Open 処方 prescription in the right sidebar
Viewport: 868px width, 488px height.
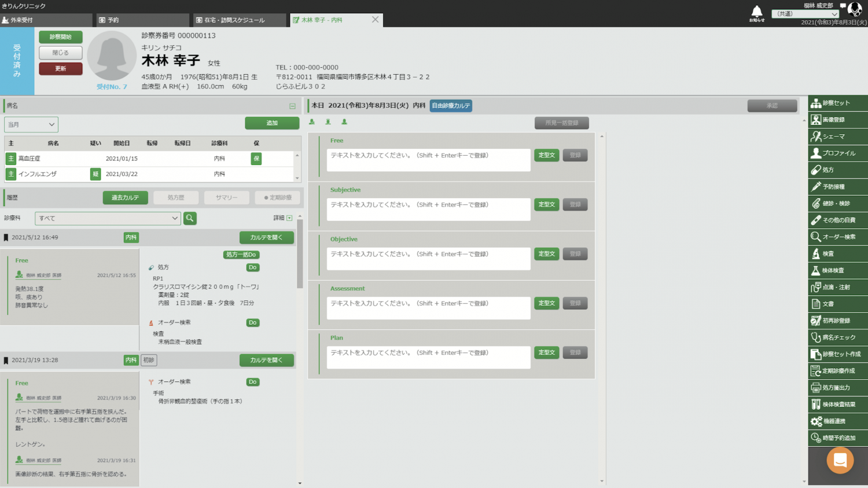[x=838, y=170]
